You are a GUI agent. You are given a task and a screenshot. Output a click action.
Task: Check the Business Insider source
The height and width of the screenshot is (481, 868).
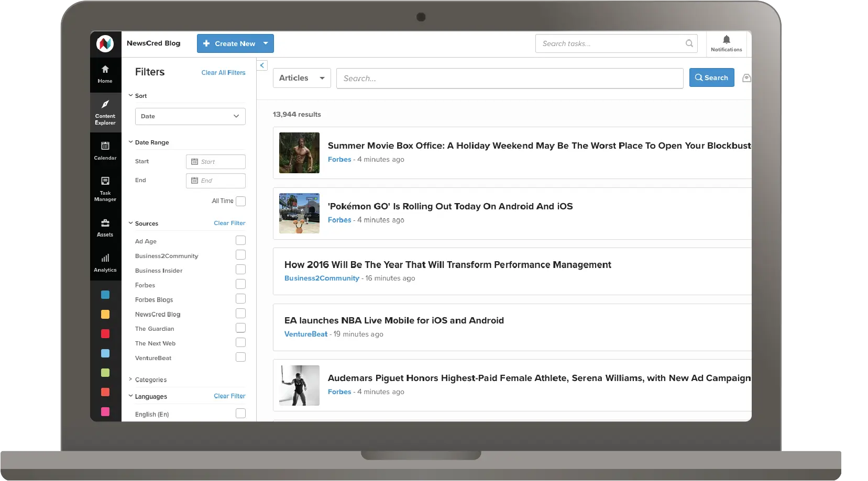[x=240, y=270]
